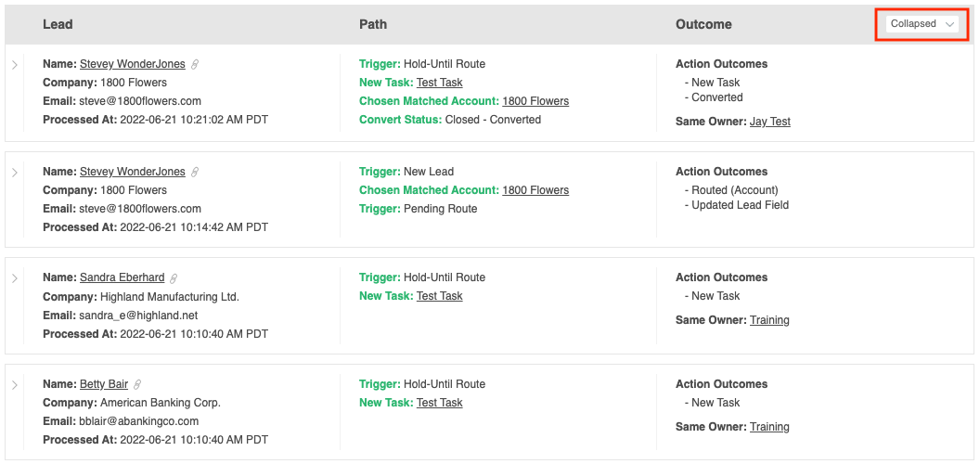Click link icon next to Betty Bair
The width and height of the screenshot is (980, 464).
(137, 384)
